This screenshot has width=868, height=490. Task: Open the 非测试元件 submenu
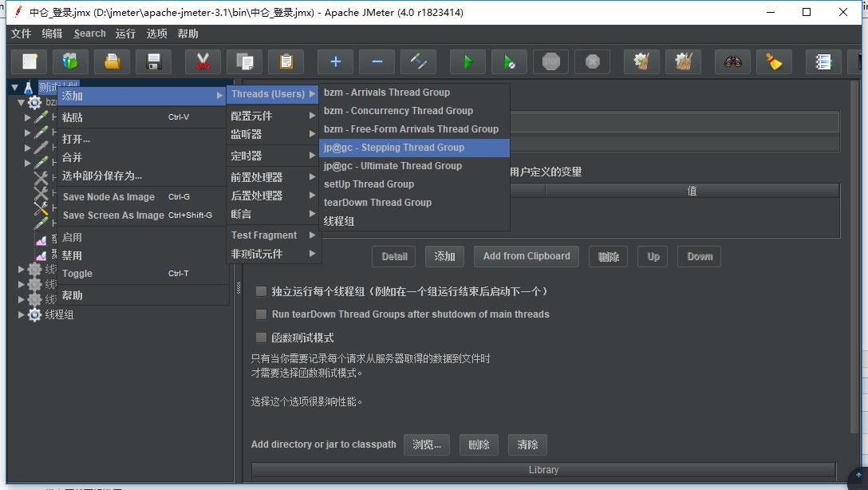coord(272,254)
